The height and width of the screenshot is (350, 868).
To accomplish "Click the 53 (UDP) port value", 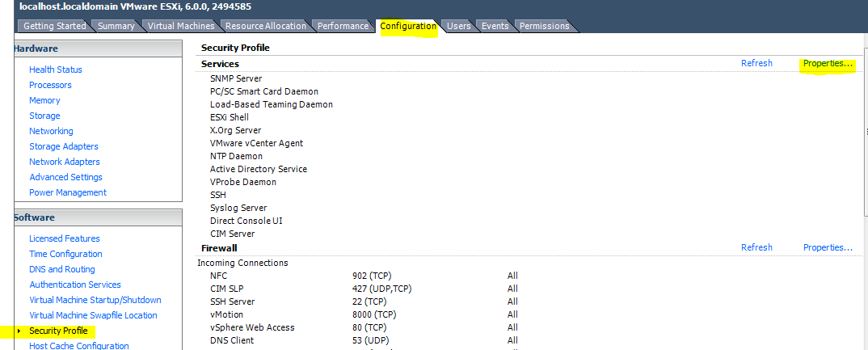I will [x=370, y=340].
